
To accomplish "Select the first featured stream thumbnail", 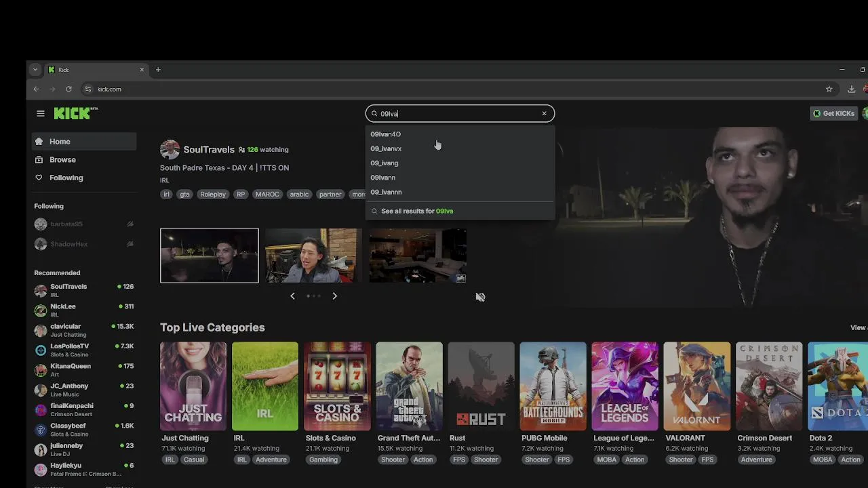I will (210, 256).
